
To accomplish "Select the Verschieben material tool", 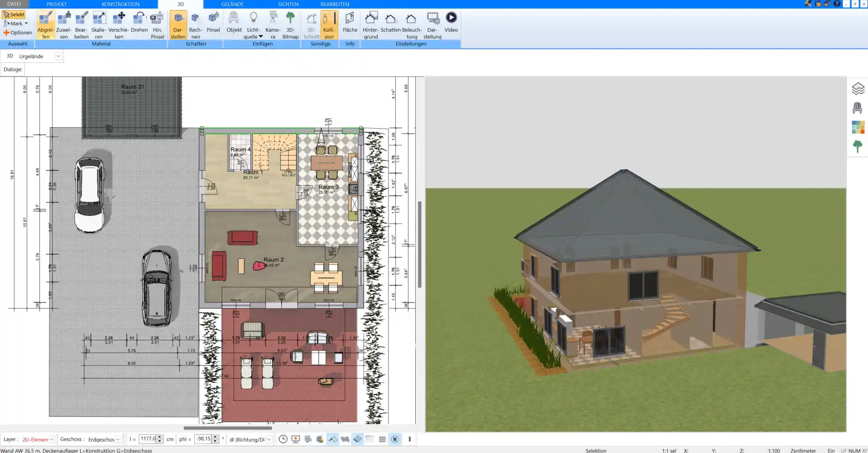I will coord(119,25).
